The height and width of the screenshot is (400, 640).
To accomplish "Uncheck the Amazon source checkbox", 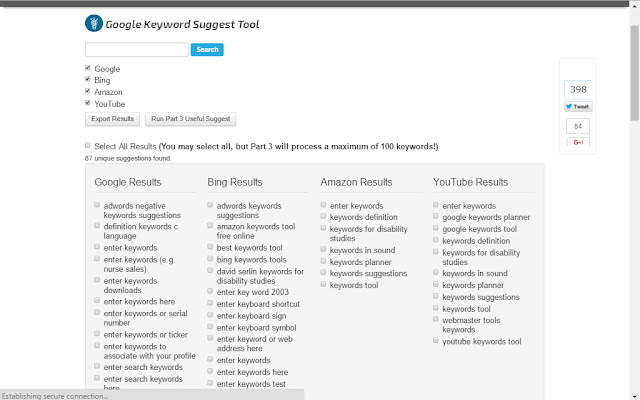I will click(87, 91).
